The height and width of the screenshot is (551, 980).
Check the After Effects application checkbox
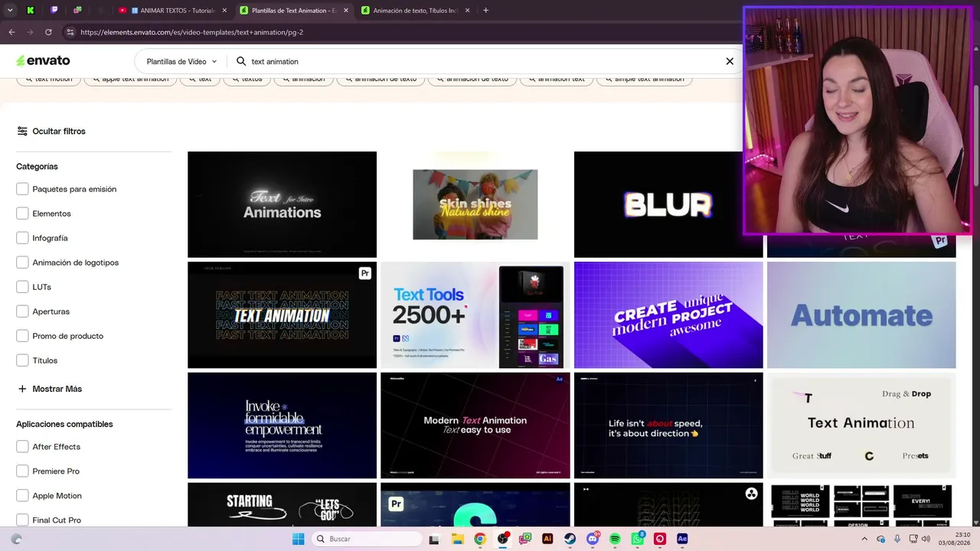pos(22,447)
